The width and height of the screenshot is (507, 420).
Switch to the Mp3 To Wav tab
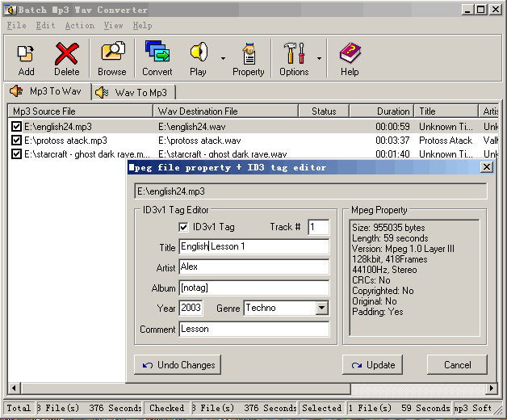[48, 91]
